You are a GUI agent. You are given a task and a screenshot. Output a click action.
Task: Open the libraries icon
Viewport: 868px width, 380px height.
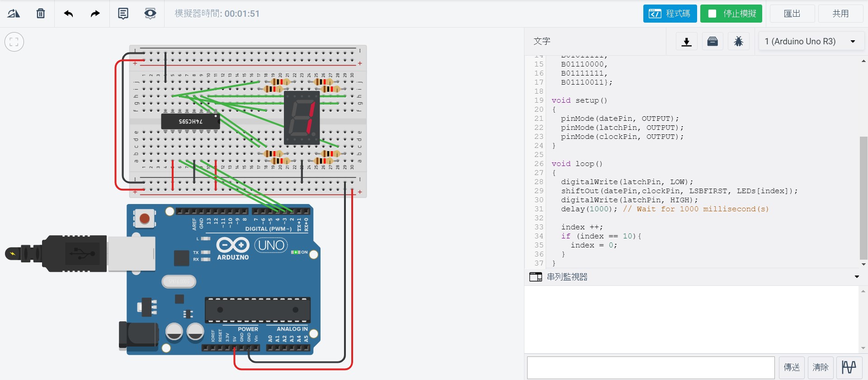[712, 42]
